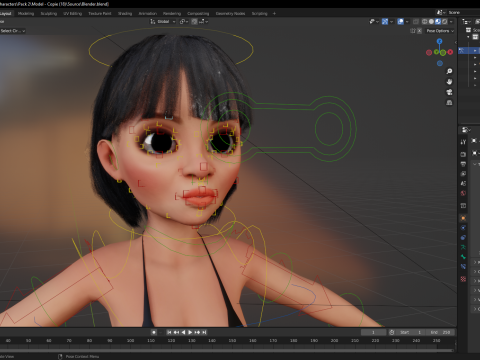Open the gizmo options dropdown arrow
Image resolution: width=480 pixels, height=360 pixels.
pos(391,21)
